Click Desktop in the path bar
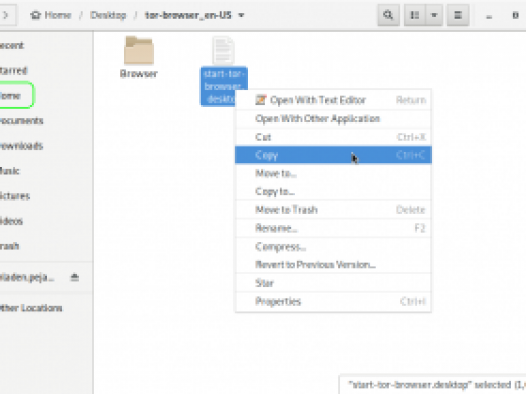This screenshot has width=526, height=394. coord(108,15)
